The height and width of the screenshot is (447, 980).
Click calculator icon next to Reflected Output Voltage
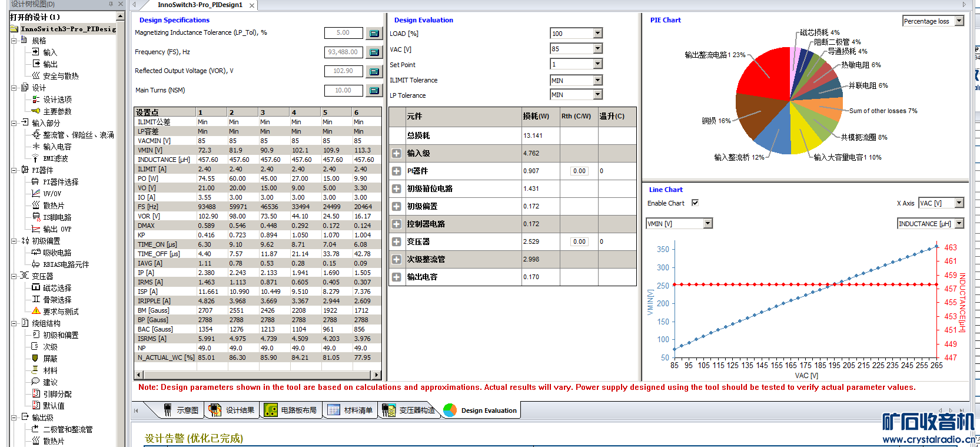tap(374, 72)
